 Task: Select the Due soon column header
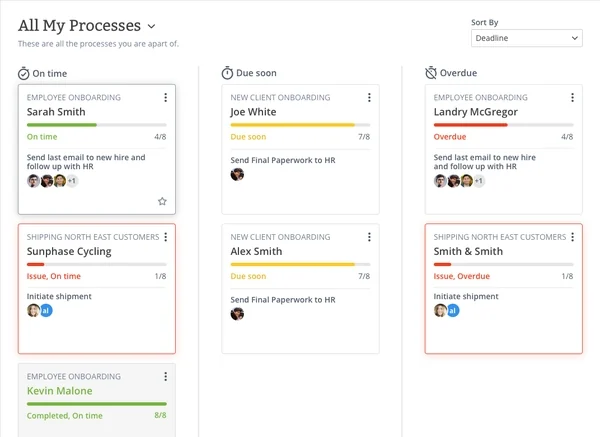pyautogui.click(x=256, y=73)
